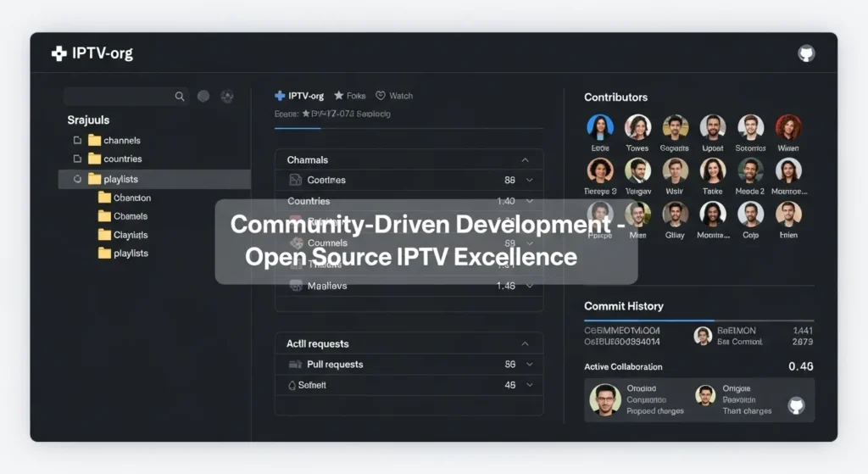This screenshot has height=474, width=868.
Task: Expand the Coertires row dropdown arrow
Action: click(529, 180)
